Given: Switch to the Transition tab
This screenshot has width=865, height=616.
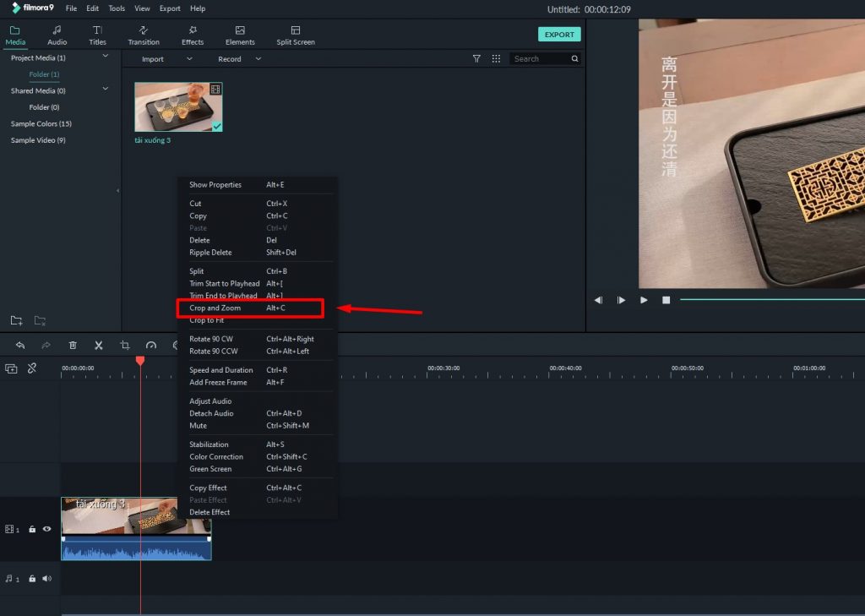Looking at the screenshot, I should coord(143,35).
